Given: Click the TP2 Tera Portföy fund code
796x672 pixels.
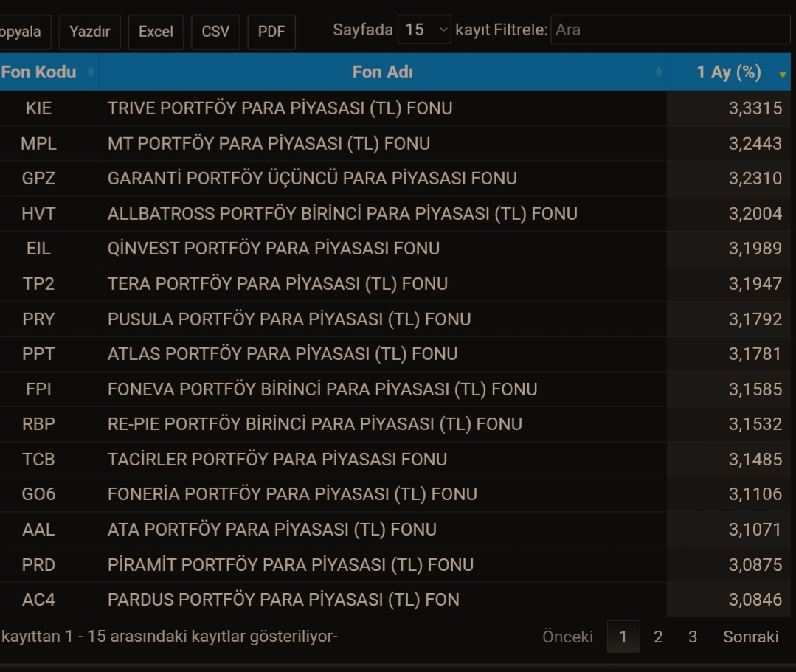Looking at the screenshot, I should (38, 284).
